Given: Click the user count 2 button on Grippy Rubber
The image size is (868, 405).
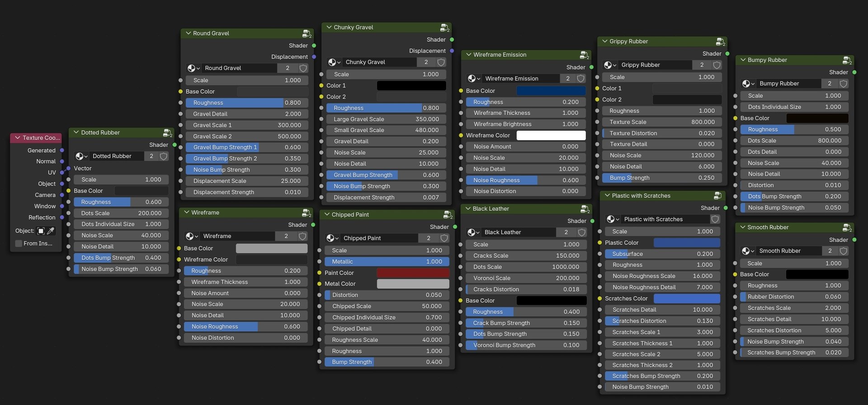Looking at the screenshot, I should pyautogui.click(x=702, y=65).
